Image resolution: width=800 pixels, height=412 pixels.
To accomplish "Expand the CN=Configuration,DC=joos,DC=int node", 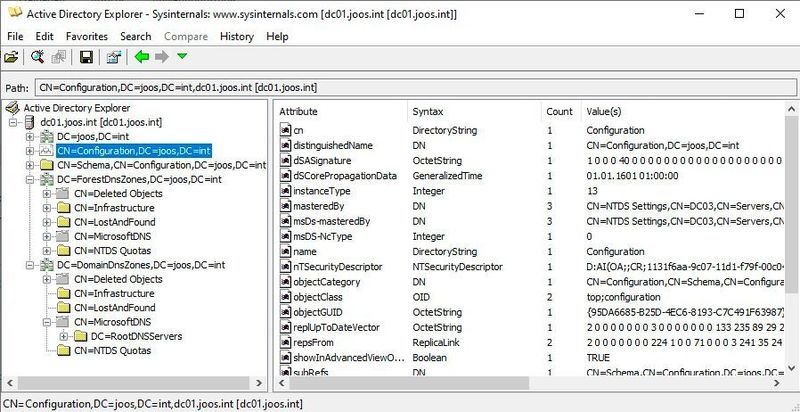I will [30, 151].
